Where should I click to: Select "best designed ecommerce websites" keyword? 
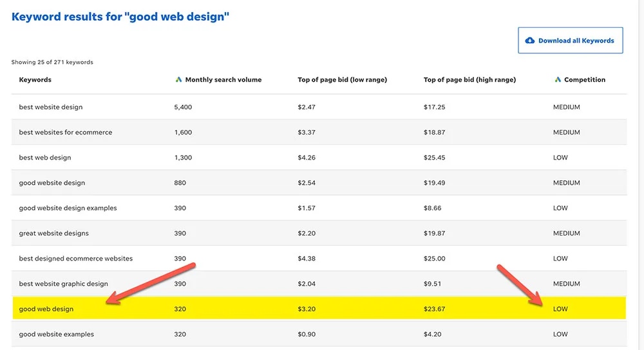(76, 259)
